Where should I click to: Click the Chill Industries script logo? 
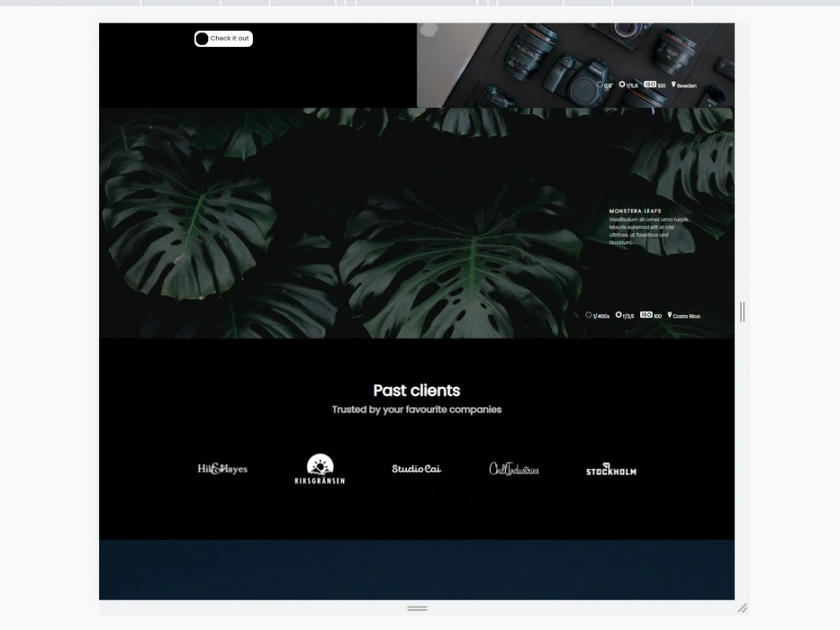pos(514,469)
